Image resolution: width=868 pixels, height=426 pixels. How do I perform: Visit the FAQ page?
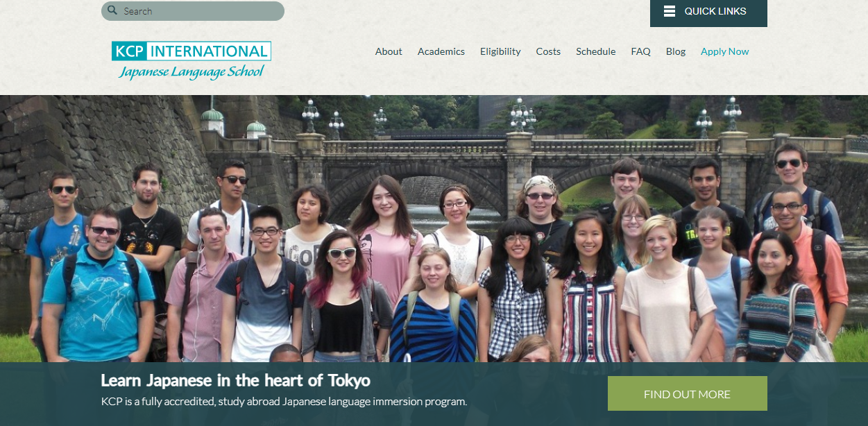(641, 51)
